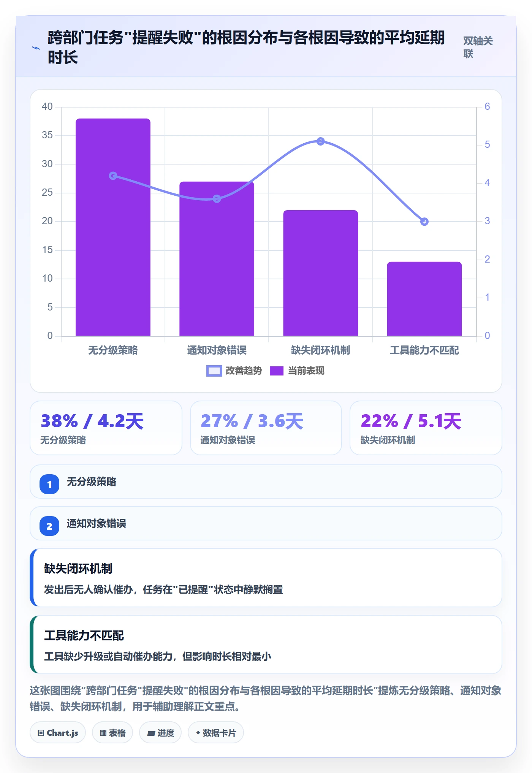Select the 工具能力不匹配 purple bar

tap(424, 299)
